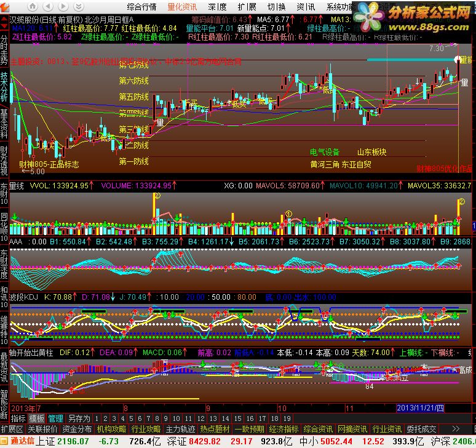Click the 另存为 button

[x=79, y=418]
